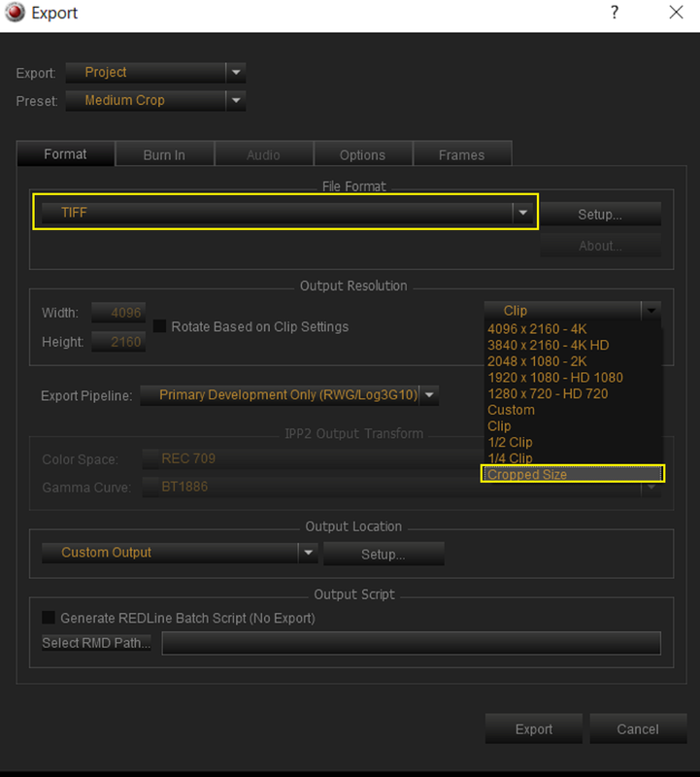Screen dimensions: 700x777
Task: Open the Custom Output location dropdown
Action: 308,553
